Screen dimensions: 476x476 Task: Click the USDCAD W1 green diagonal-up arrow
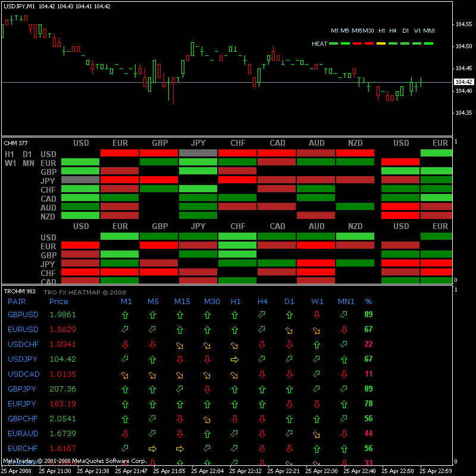(x=317, y=374)
